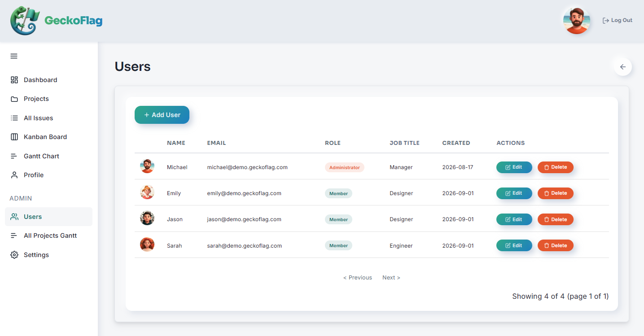Click the NAME column header
Viewport: 644px width, 336px height.
(x=176, y=143)
